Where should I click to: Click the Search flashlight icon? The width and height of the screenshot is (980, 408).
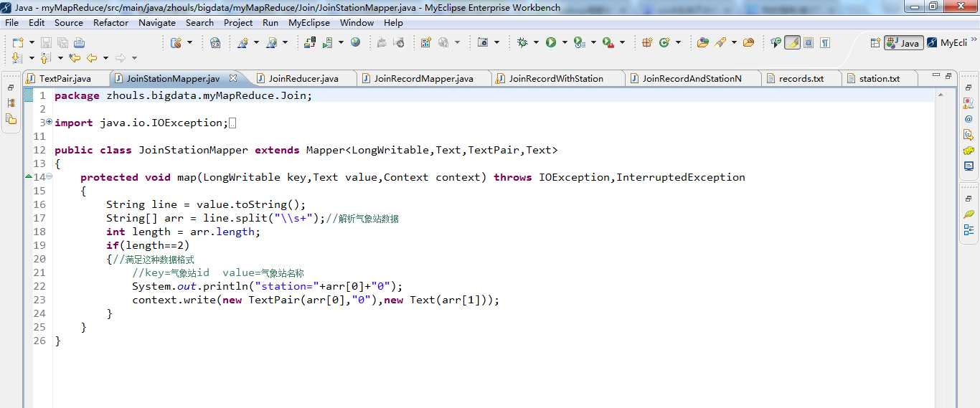720,42
